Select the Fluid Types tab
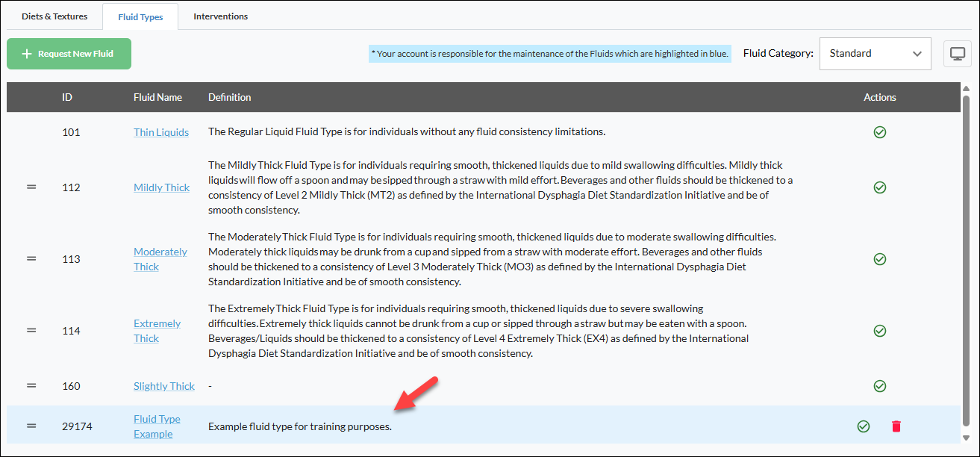The height and width of the screenshot is (457, 980). point(140,16)
